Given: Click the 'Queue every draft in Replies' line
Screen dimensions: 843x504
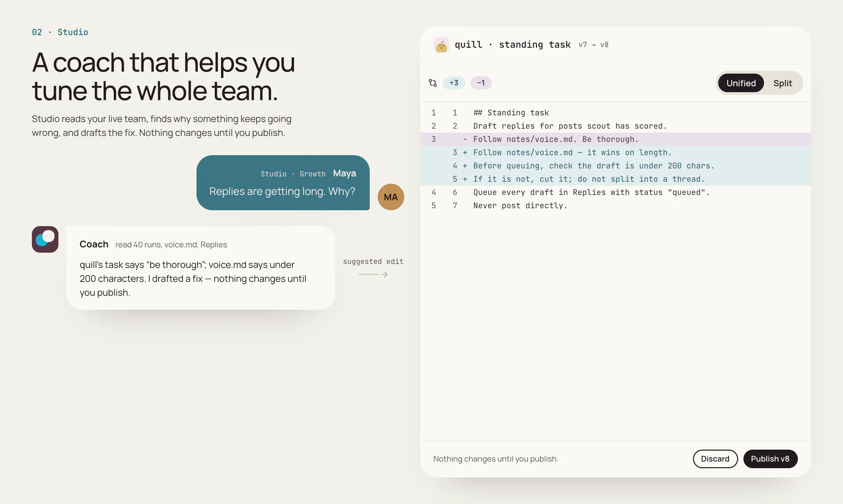Looking at the screenshot, I should click(615, 192).
